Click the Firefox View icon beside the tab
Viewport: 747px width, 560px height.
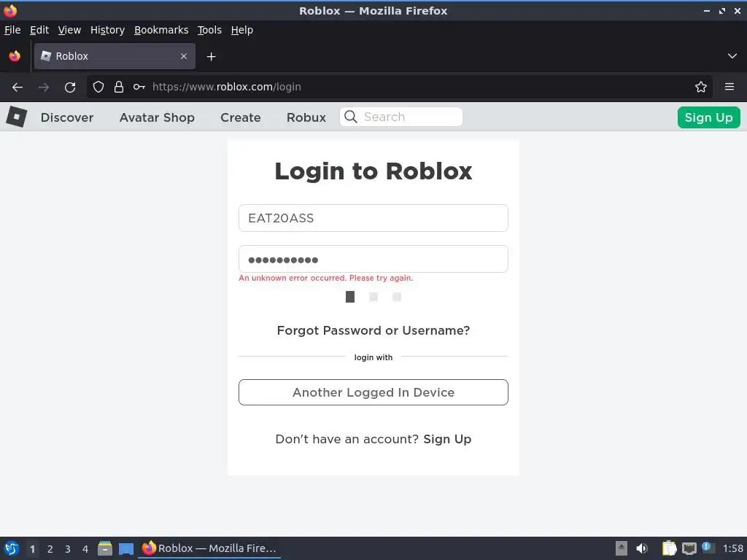pos(15,56)
